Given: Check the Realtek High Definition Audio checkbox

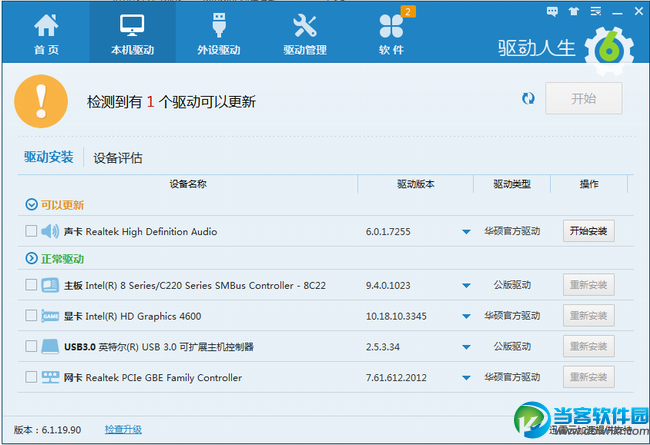Looking at the screenshot, I should click(x=31, y=231).
